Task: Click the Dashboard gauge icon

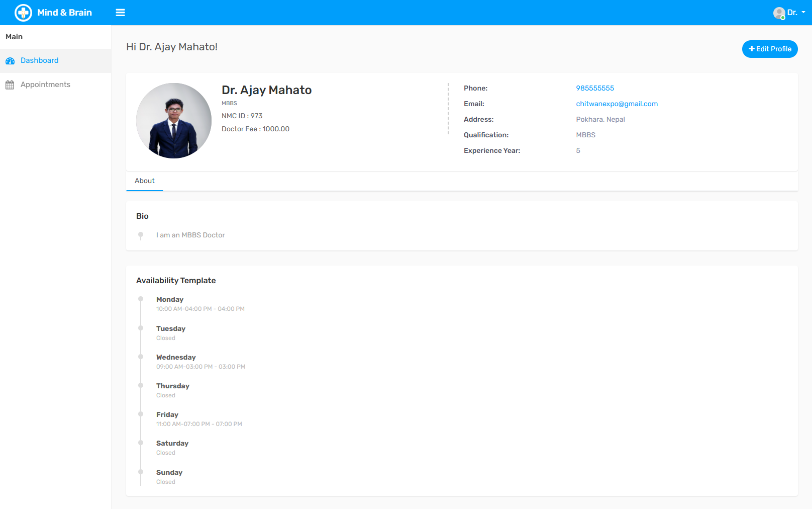Action: tap(10, 61)
